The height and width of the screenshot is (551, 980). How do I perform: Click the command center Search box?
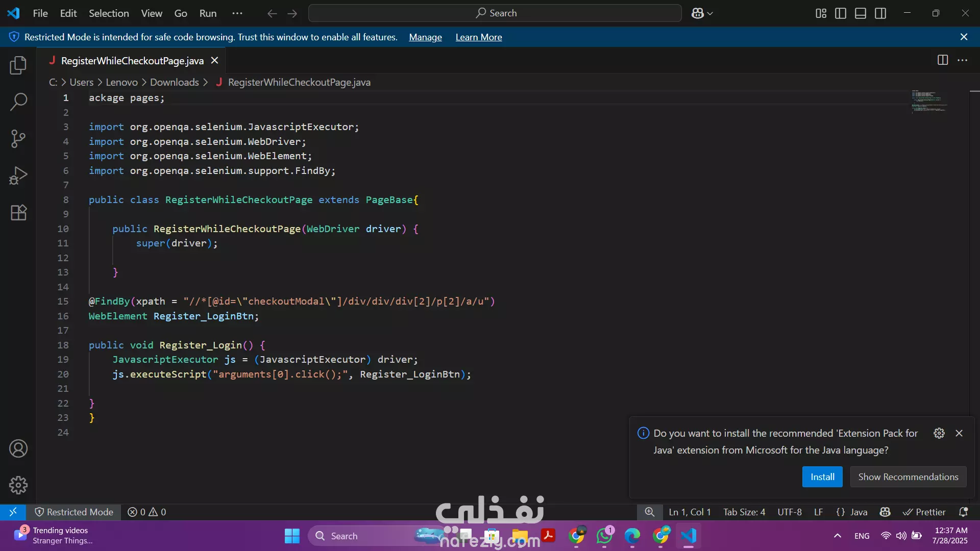pyautogui.click(x=495, y=13)
